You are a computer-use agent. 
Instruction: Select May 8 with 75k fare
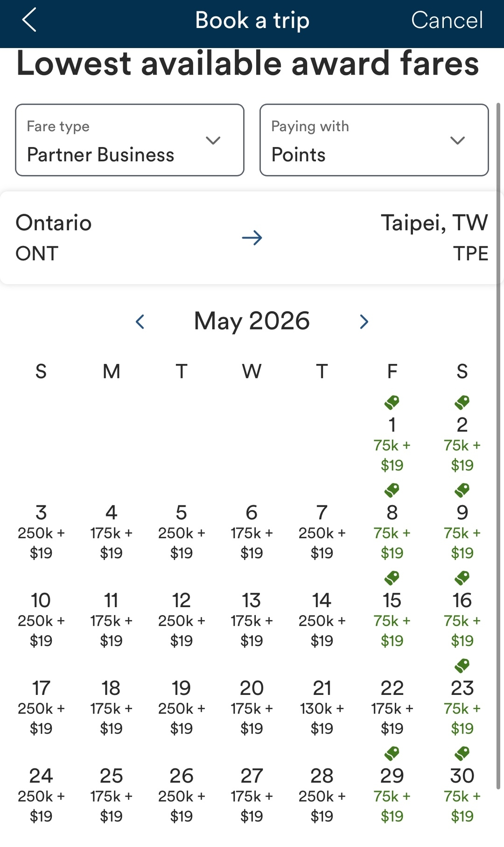point(392,532)
